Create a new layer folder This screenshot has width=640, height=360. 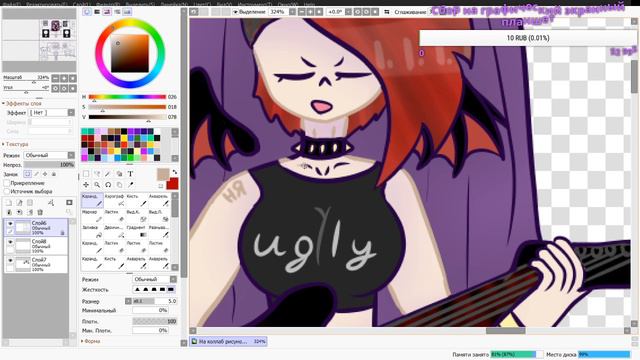30,203
